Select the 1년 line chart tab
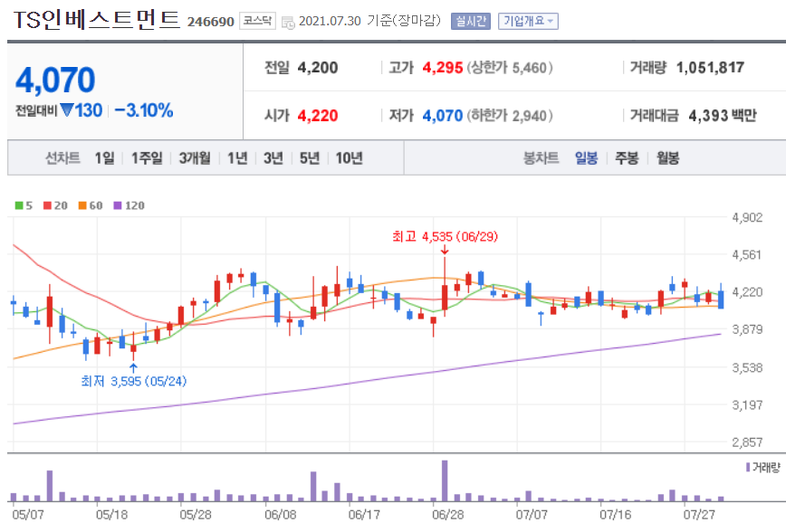 [237, 158]
